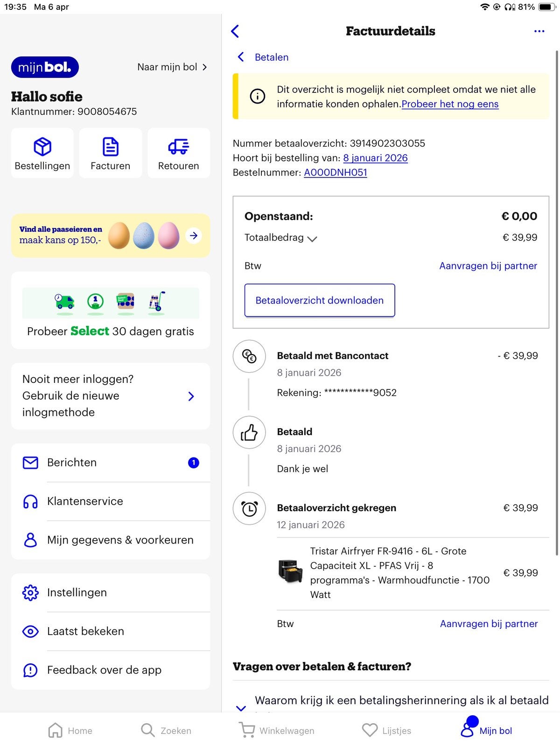Open the Nooit meer inloggen card chevron

pyautogui.click(x=191, y=396)
